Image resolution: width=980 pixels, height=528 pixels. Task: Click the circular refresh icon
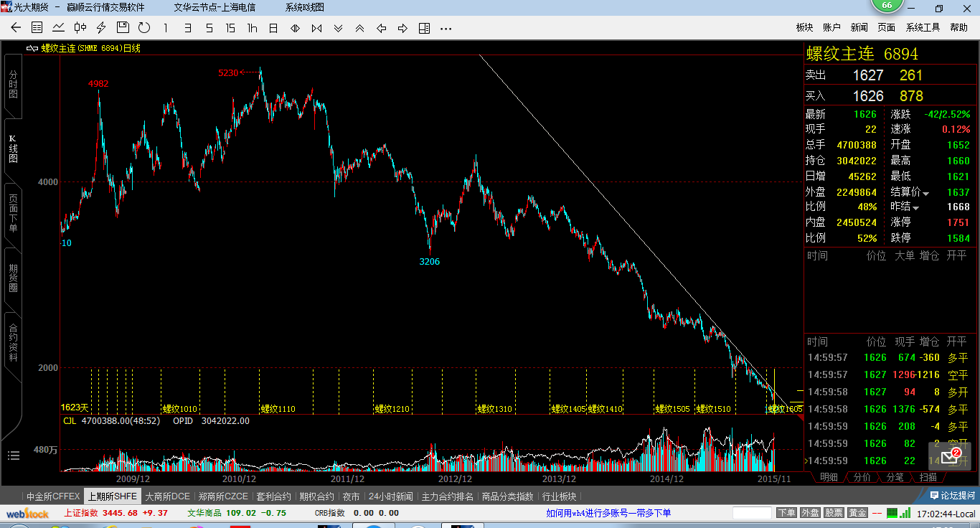pyautogui.click(x=144, y=28)
